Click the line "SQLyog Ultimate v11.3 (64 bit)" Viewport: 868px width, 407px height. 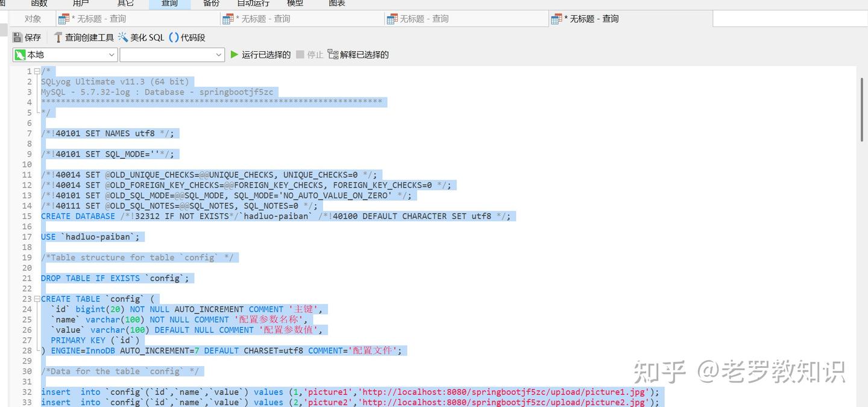[115, 81]
